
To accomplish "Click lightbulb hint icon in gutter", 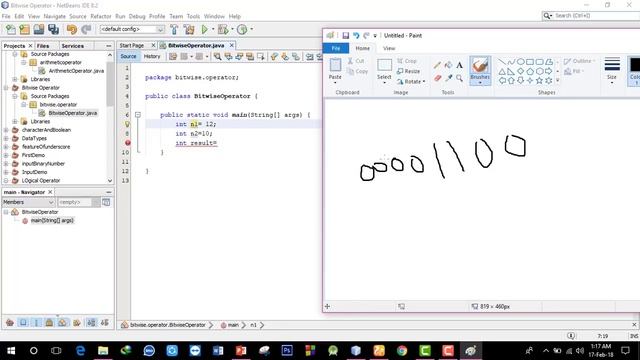I will (x=127, y=124).
